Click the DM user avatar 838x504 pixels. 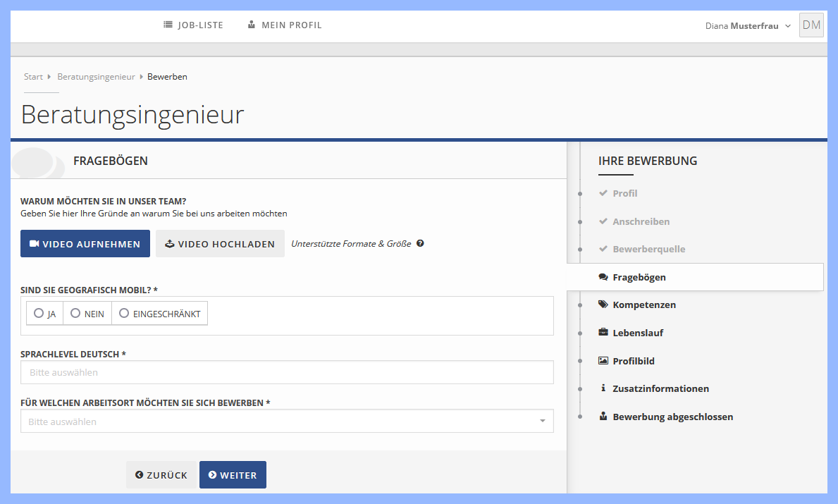811,25
